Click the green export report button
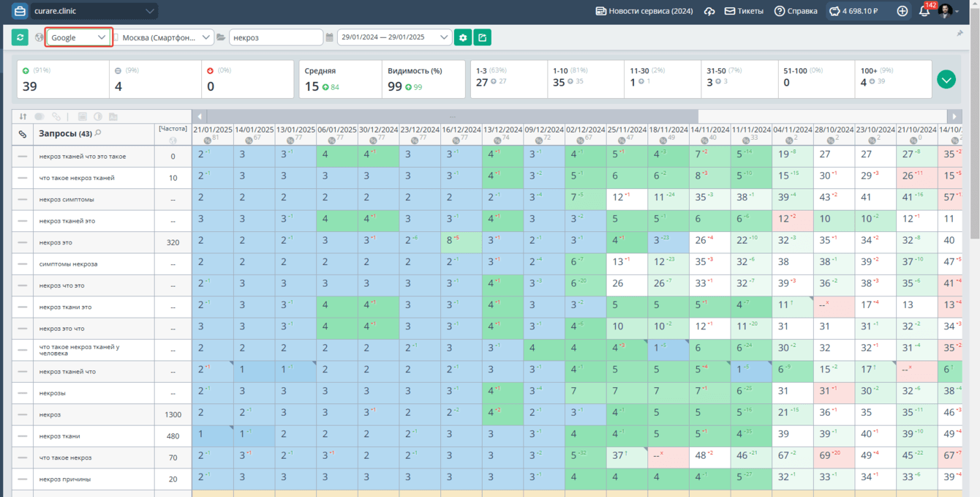The image size is (980, 497). pyautogui.click(x=483, y=37)
